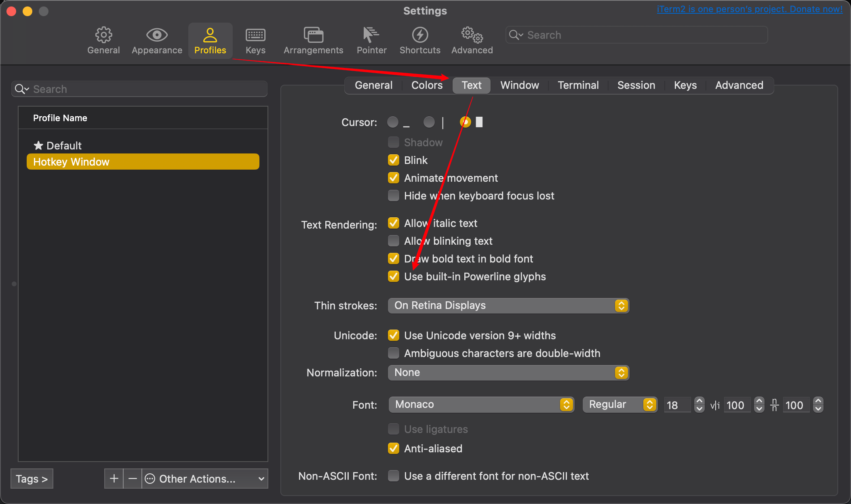Image resolution: width=851 pixels, height=504 pixels.
Task: Enable Allow blinking text checkbox
Action: 394,241
